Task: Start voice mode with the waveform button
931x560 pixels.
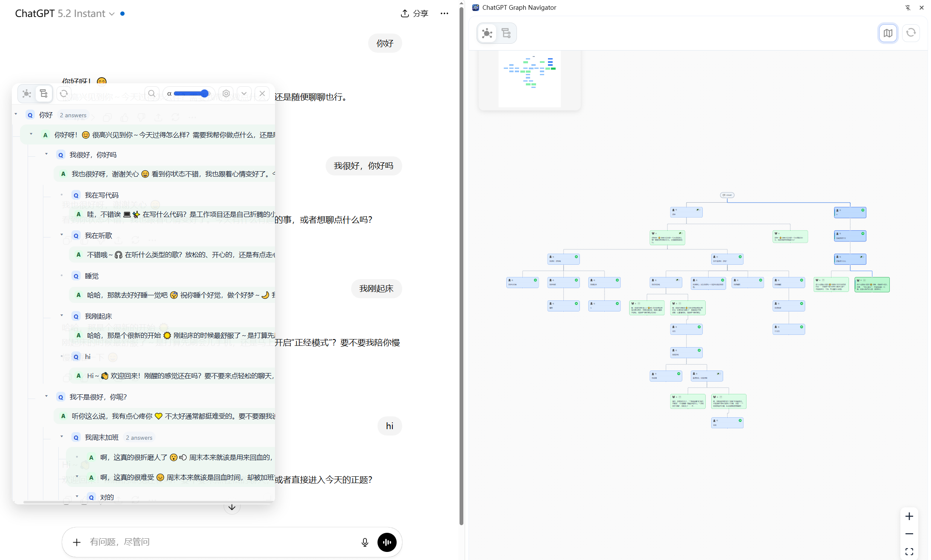Action: tap(387, 542)
